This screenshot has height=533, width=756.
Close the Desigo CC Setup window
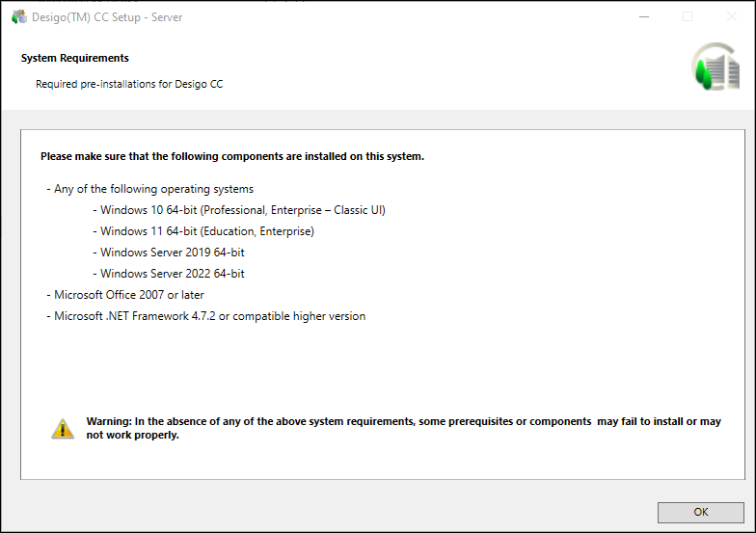tap(731, 16)
